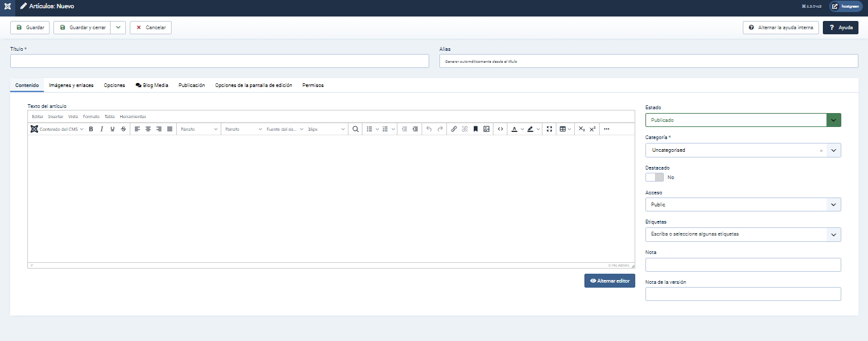Viewport: 868px width, 341px height.
Task: Switch to the Imágenes y enlaces tab
Action: tap(71, 85)
